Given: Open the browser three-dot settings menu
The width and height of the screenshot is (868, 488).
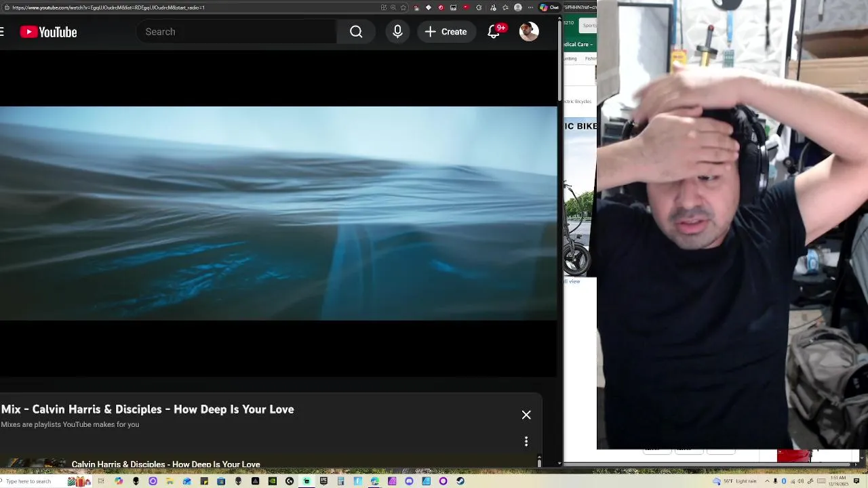Looking at the screenshot, I should 530,7.
